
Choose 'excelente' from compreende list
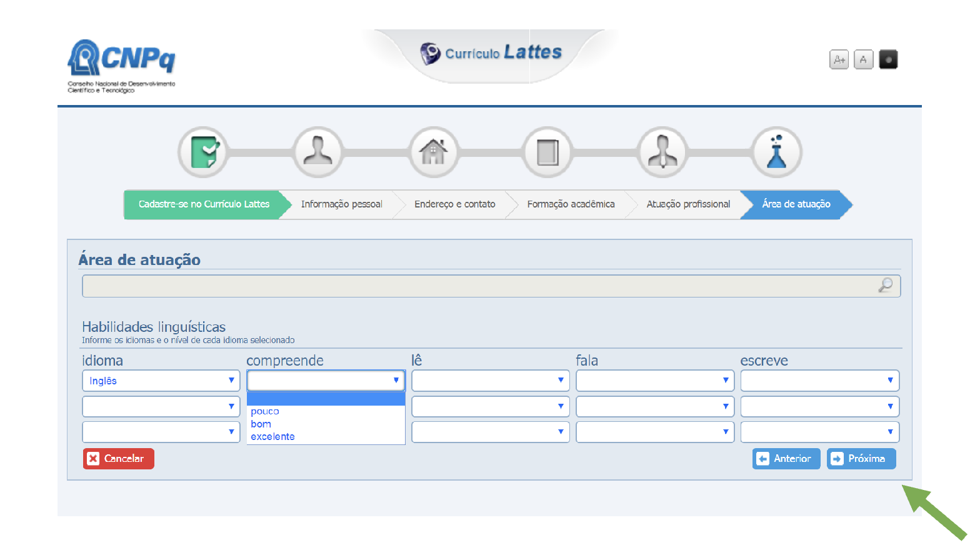point(273,437)
